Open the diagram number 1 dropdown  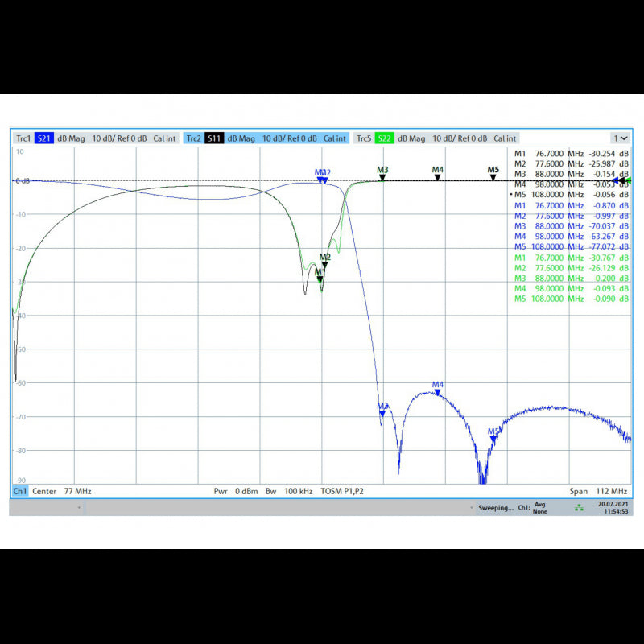[621, 138]
